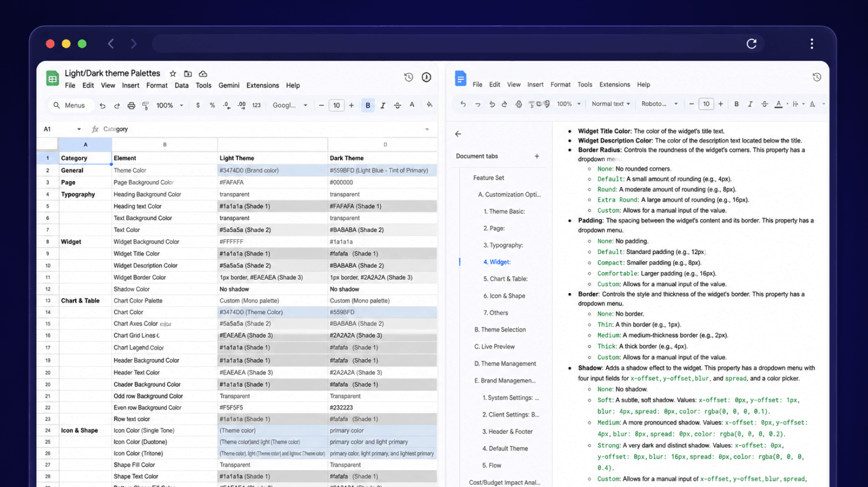The width and height of the screenshot is (868, 487).
Task: Go to the B. Theme Selection outline heading
Action: pos(500,330)
